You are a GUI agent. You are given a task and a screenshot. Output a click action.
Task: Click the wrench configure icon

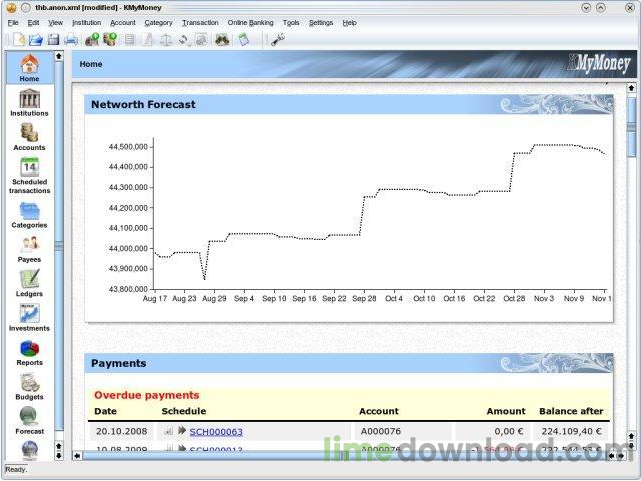277,39
